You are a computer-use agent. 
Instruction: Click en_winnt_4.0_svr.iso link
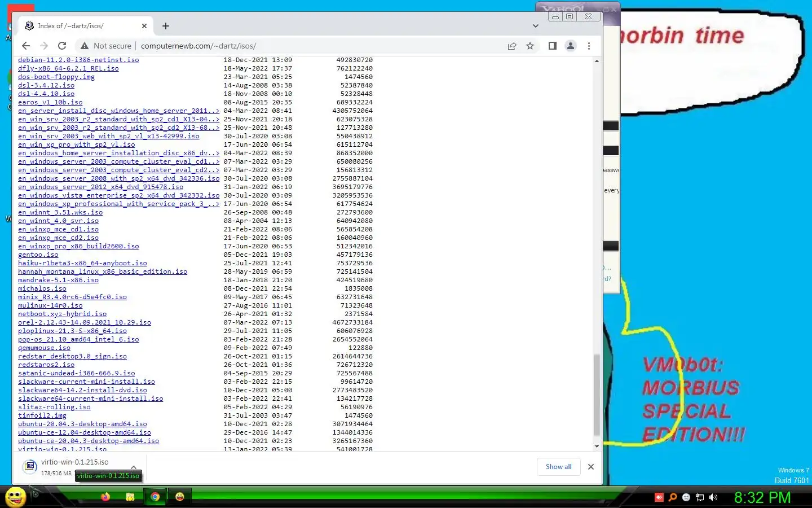click(58, 221)
